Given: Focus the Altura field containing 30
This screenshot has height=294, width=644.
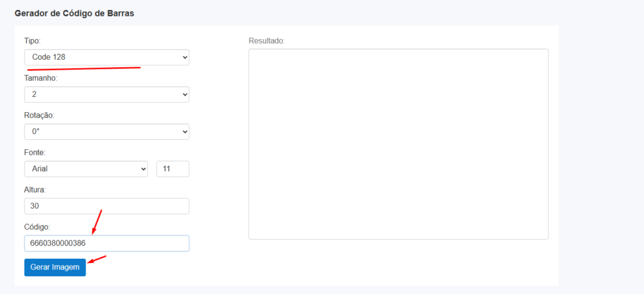Looking at the screenshot, I should click(106, 206).
